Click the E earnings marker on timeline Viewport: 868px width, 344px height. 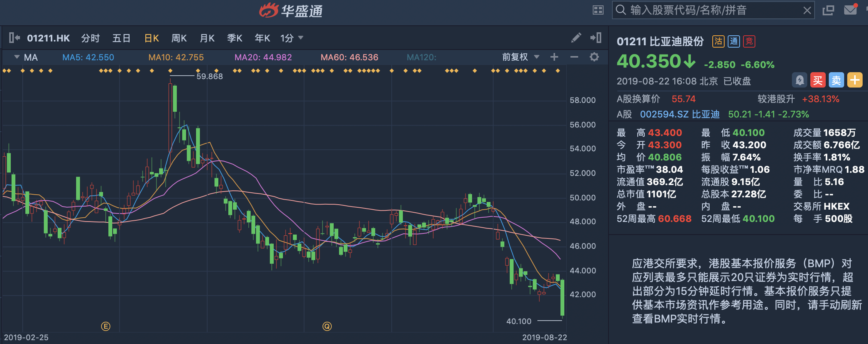click(106, 326)
